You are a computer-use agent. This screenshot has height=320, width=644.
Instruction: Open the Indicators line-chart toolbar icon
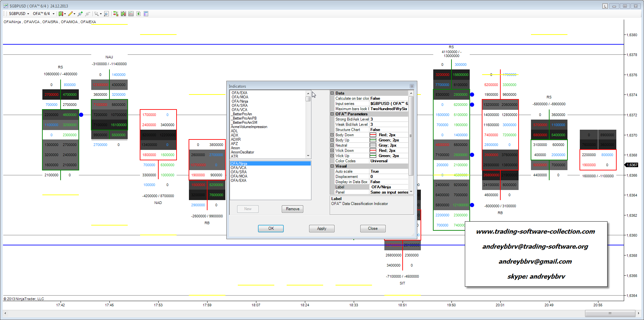click(x=131, y=14)
